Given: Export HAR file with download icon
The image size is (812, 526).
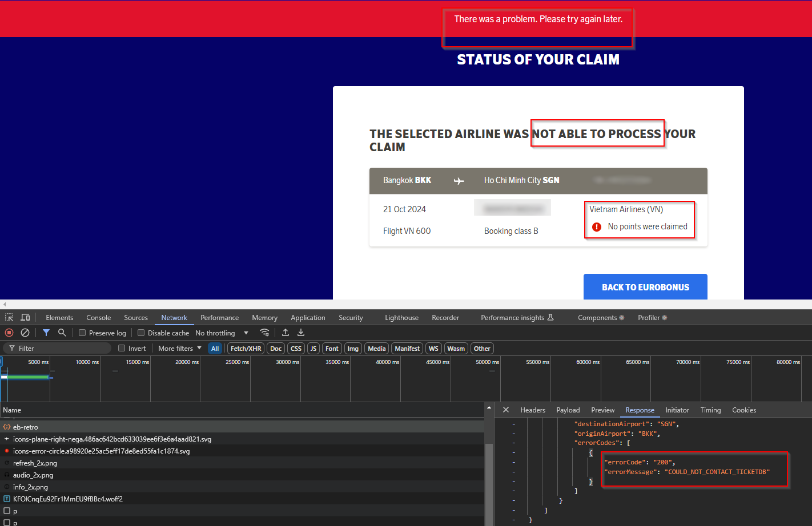Looking at the screenshot, I should coord(301,333).
